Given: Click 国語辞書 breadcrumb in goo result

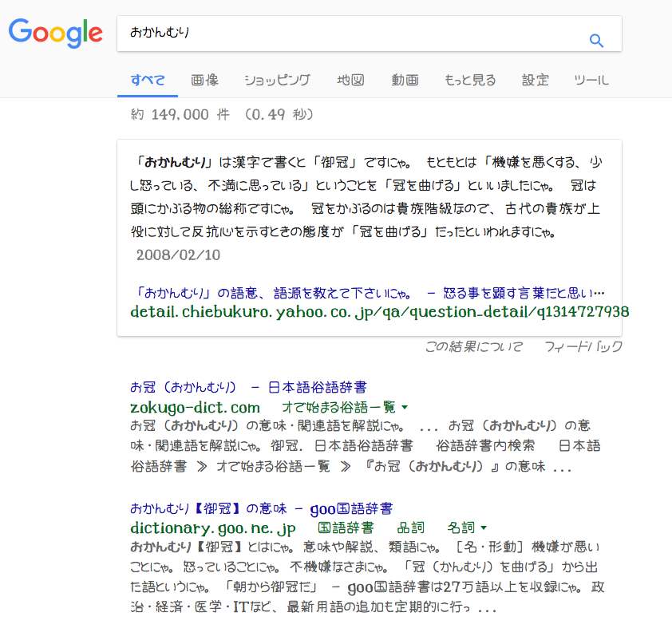Looking at the screenshot, I should 346,527.
